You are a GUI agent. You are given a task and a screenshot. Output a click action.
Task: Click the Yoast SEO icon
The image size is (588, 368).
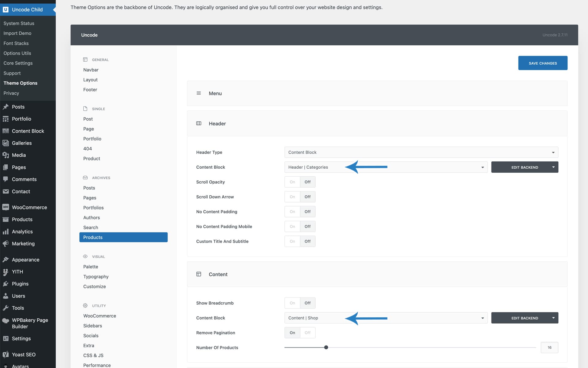click(6, 355)
